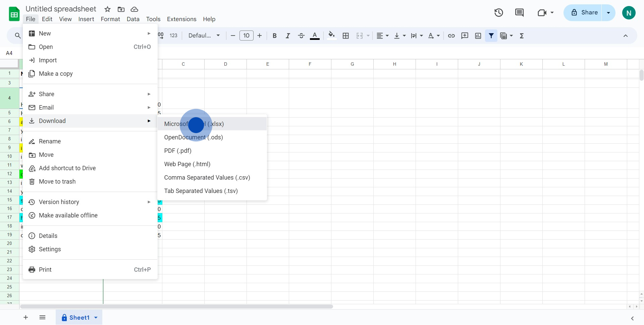Click the strikethrough formatting icon

click(x=301, y=36)
